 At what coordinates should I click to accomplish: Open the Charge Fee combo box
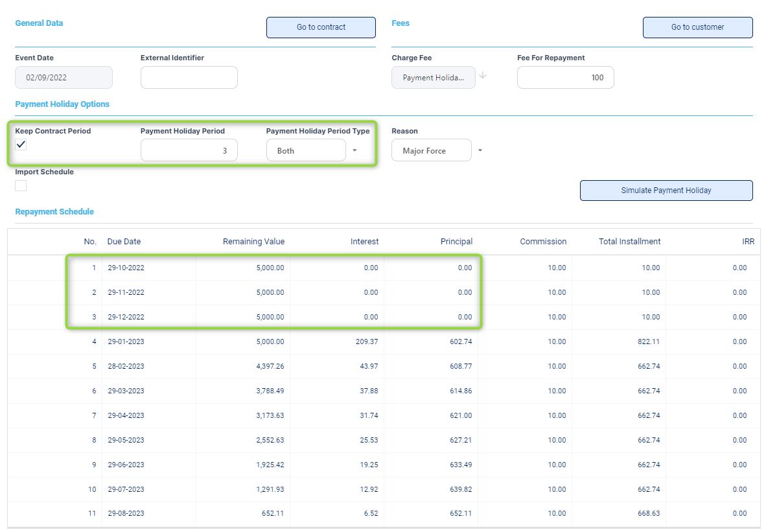coord(433,78)
